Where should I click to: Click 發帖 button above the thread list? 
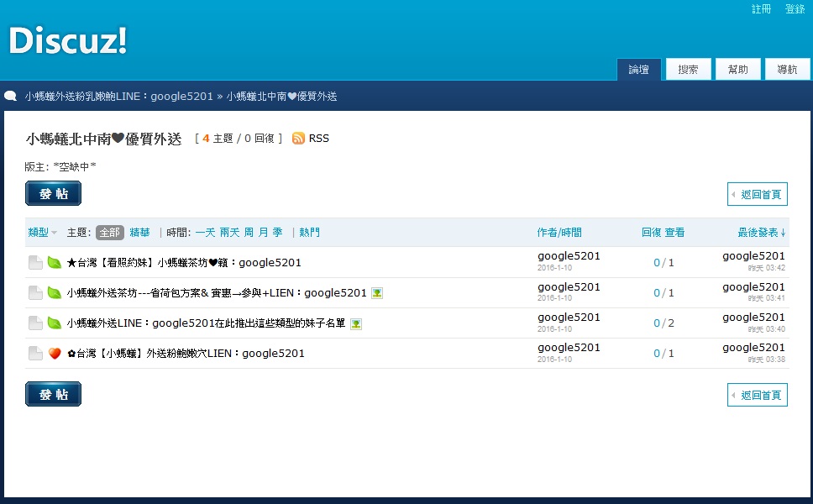[x=54, y=193]
